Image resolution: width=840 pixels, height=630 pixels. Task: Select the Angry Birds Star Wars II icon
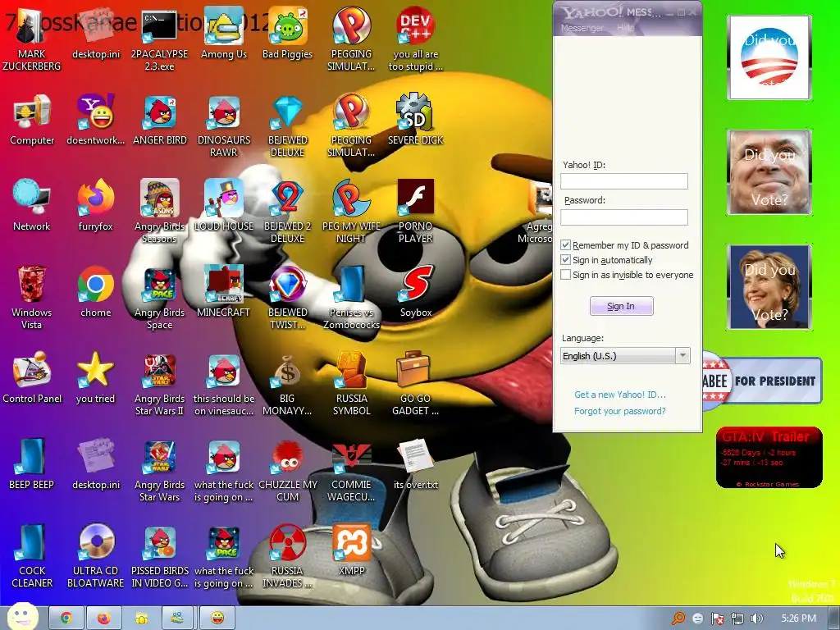159,384
